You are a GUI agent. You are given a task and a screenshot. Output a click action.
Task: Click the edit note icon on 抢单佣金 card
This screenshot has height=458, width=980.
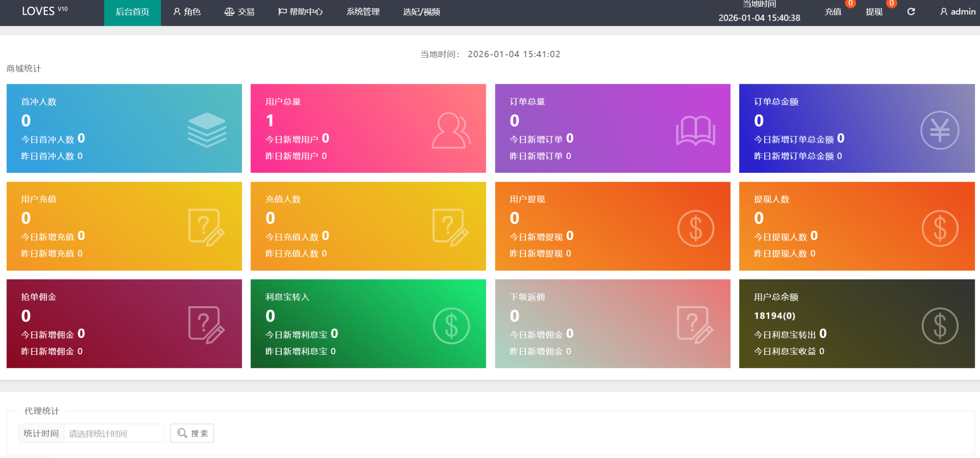[x=206, y=325]
